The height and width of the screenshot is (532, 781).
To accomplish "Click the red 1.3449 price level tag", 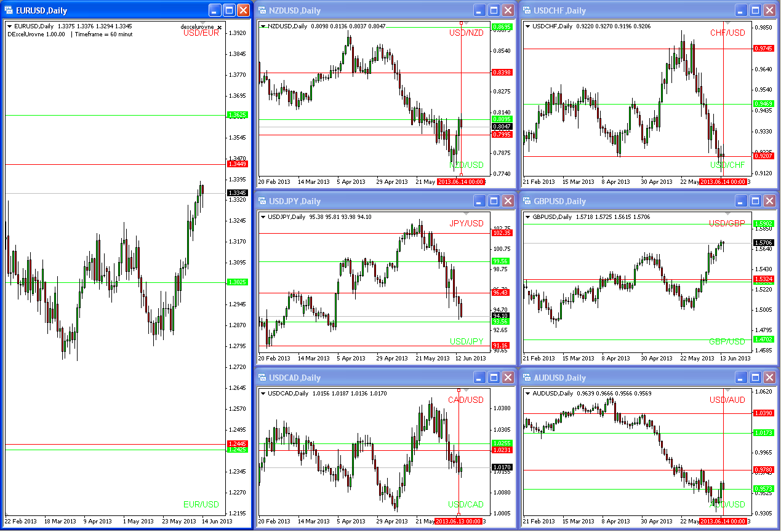I will [x=237, y=164].
